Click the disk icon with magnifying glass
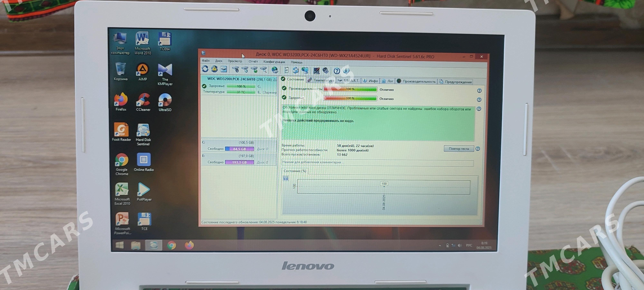 (x=264, y=70)
